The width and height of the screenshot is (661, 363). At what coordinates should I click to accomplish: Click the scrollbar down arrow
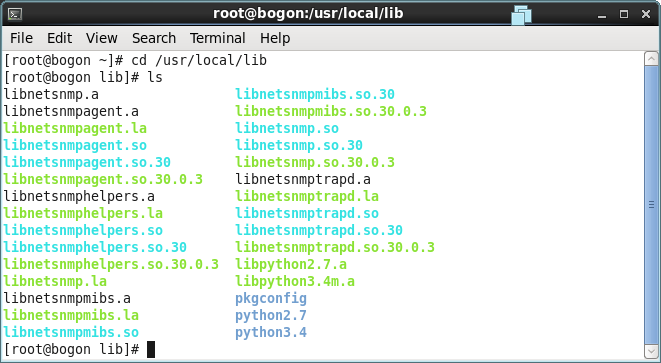651,351
